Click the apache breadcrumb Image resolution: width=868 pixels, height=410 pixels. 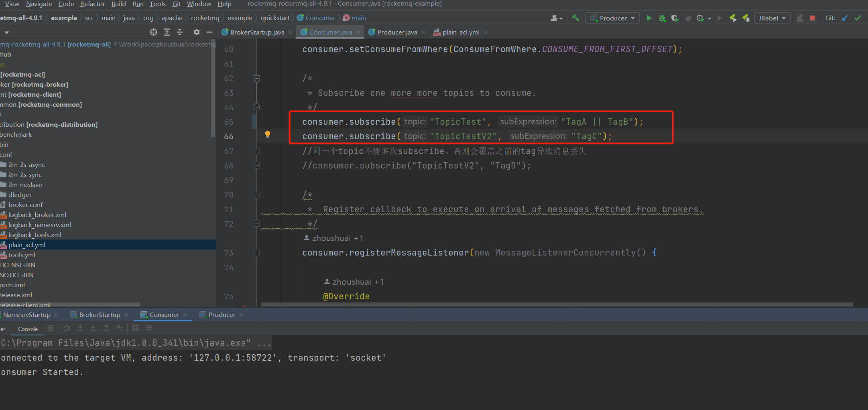[x=172, y=18]
